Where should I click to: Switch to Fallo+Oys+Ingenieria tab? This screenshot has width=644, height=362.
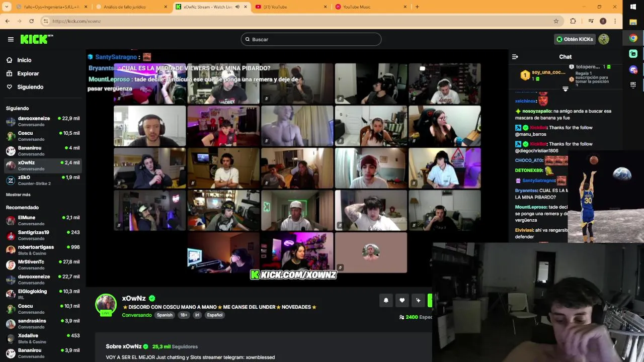(x=51, y=7)
